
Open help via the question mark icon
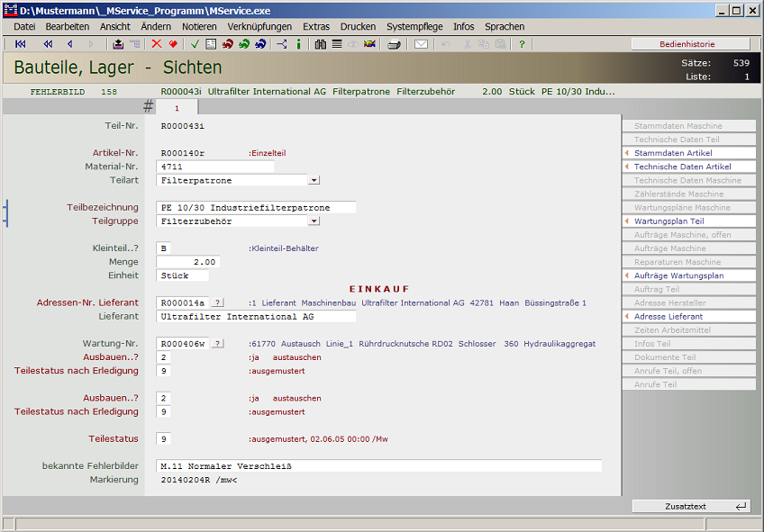[522, 44]
